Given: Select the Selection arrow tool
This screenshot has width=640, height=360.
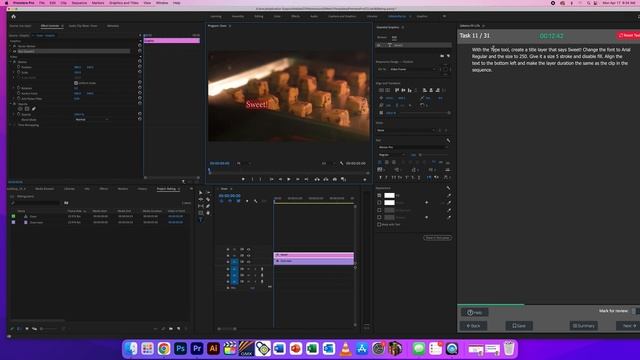Looking at the screenshot, I should tap(200, 193).
